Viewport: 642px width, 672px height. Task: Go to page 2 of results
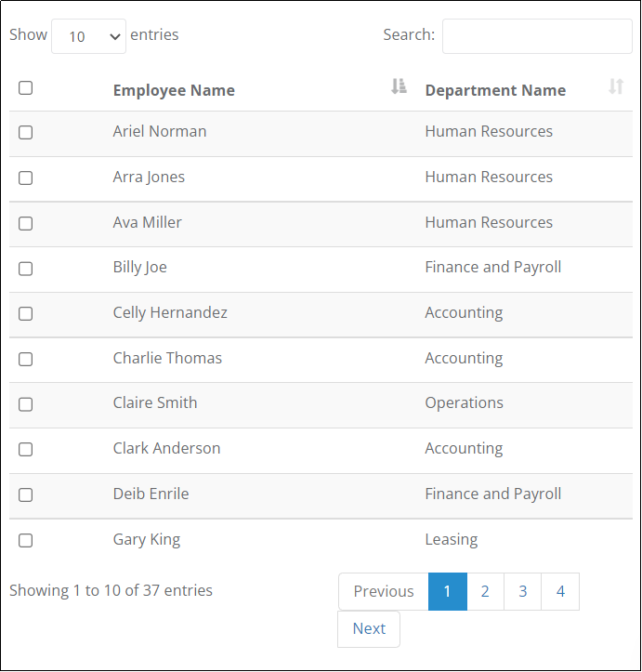pyautogui.click(x=485, y=591)
